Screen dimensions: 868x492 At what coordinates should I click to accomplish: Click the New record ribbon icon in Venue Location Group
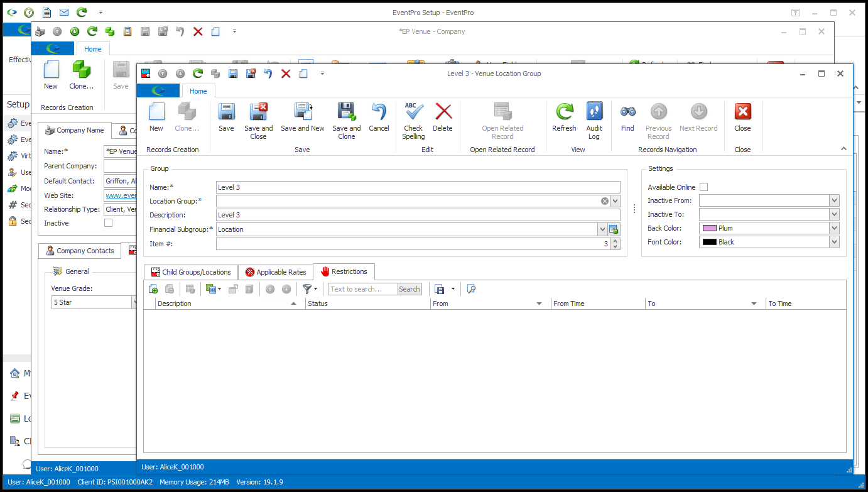coord(156,112)
